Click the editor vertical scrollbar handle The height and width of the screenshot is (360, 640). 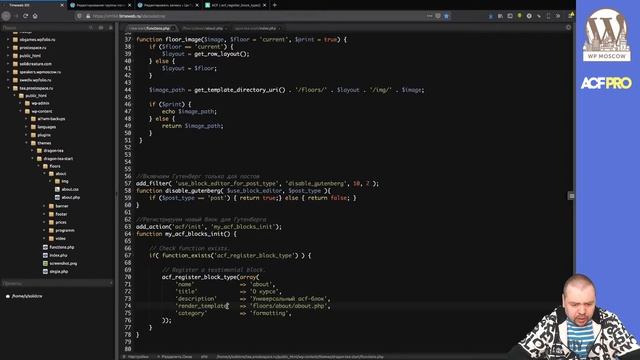[x=571, y=196]
